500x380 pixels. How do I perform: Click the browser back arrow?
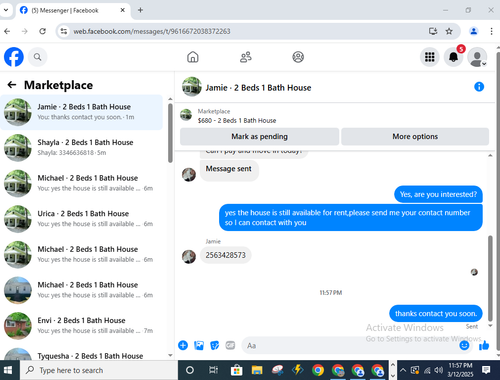coord(7,31)
